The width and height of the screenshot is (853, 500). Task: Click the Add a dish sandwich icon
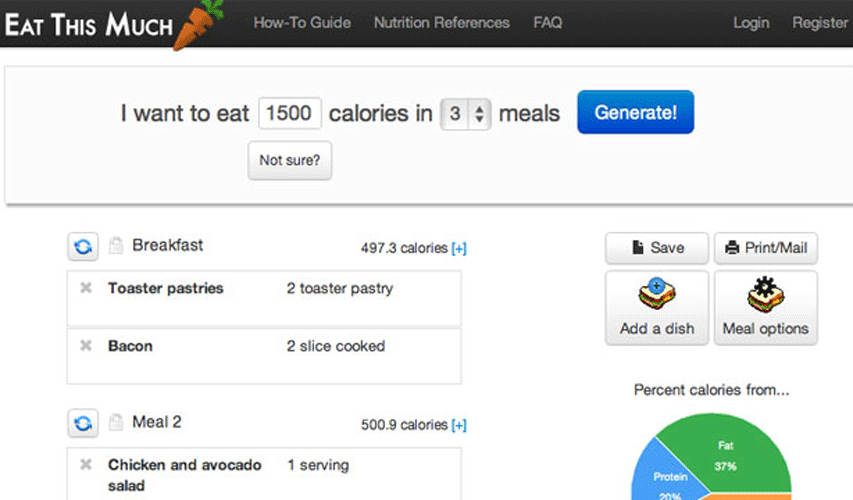[657, 294]
